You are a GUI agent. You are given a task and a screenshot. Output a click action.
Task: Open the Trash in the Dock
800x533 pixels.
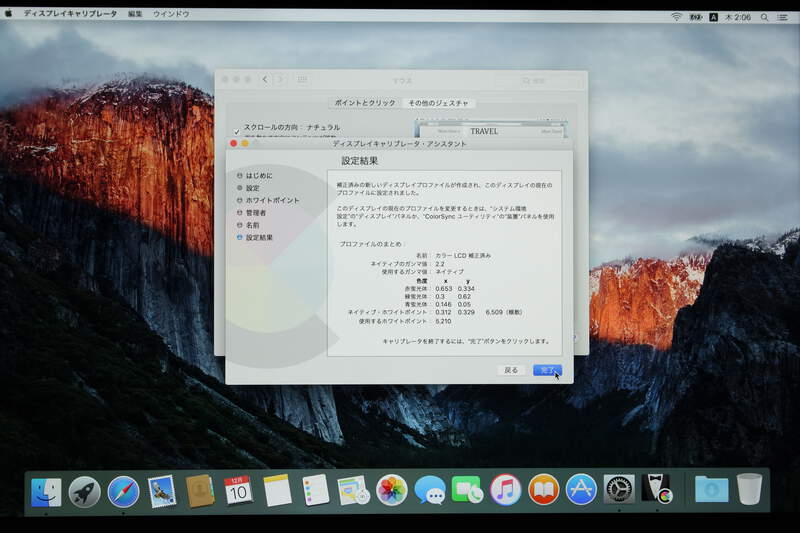pos(749,489)
